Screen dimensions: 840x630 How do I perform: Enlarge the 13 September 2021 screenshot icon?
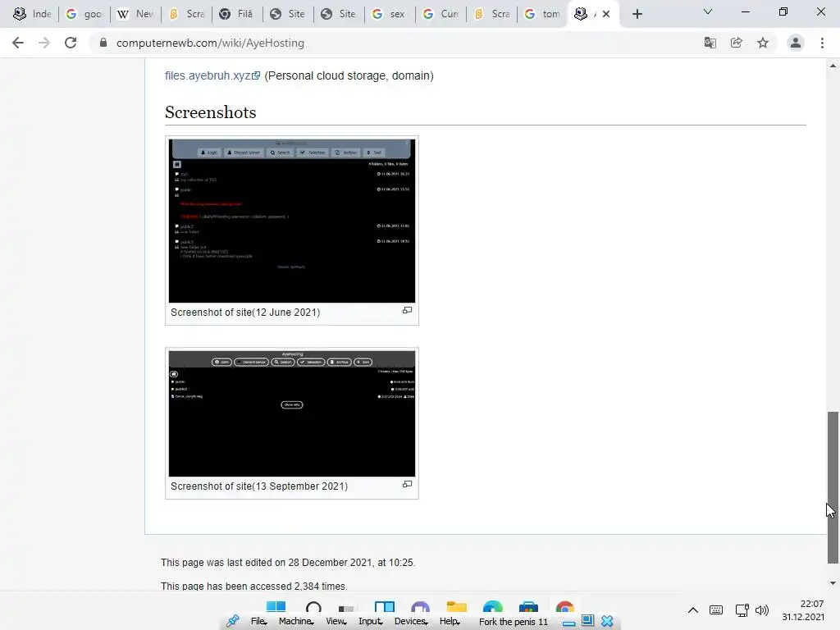click(x=407, y=484)
